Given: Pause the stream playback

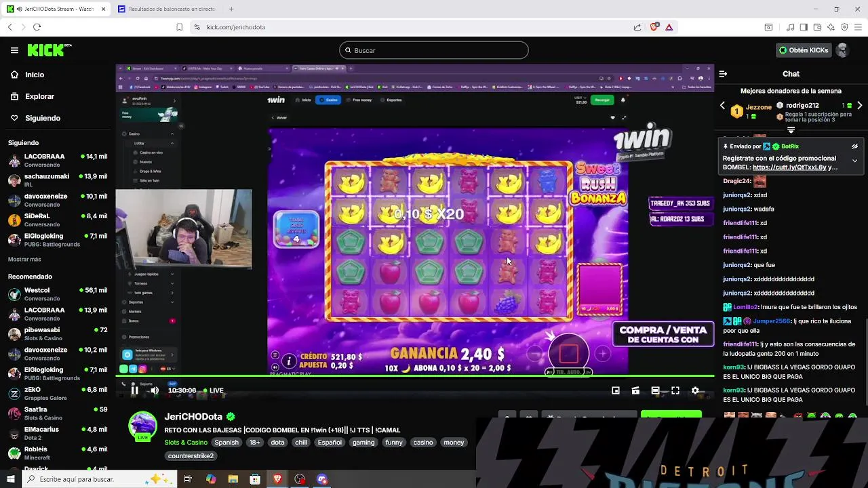Looking at the screenshot, I should pos(134,390).
